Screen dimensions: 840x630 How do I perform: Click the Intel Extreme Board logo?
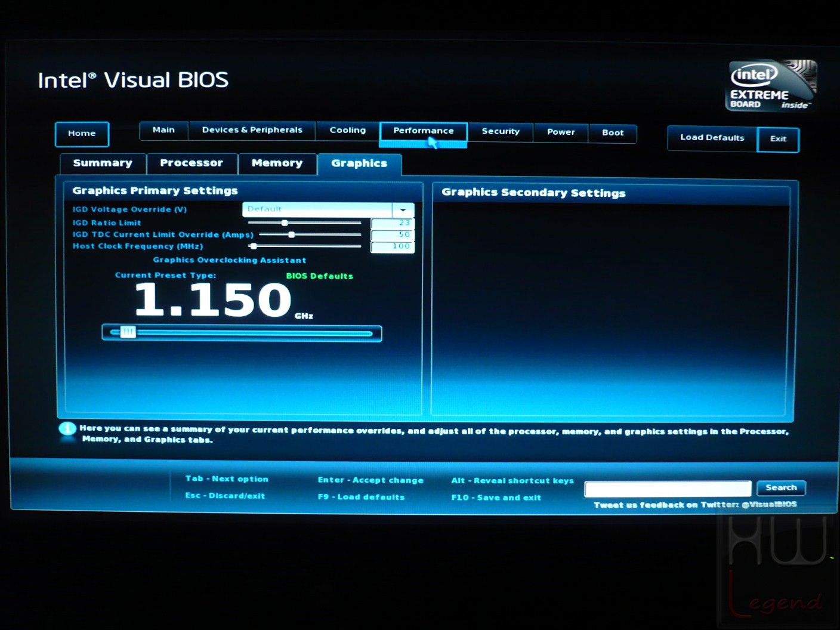(771, 86)
